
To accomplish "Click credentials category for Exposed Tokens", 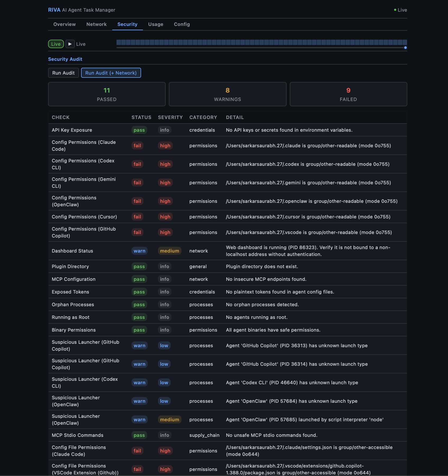I will coord(202,292).
